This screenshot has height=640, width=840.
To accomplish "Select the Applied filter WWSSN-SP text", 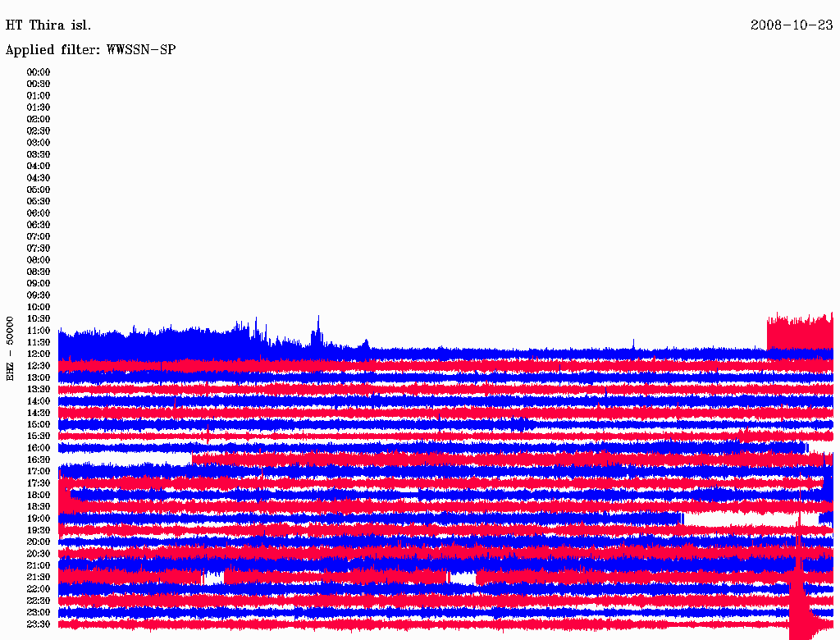I will pyautogui.click(x=90, y=50).
